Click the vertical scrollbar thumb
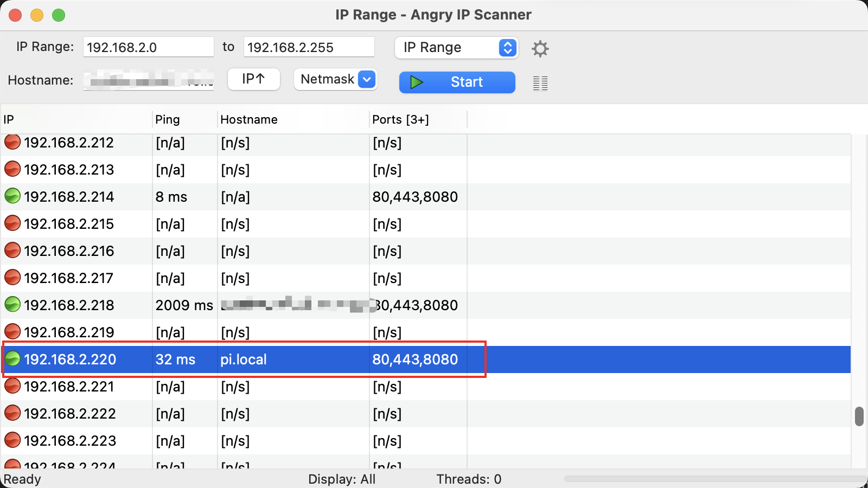This screenshot has height=488, width=868. [x=859, y=416]
